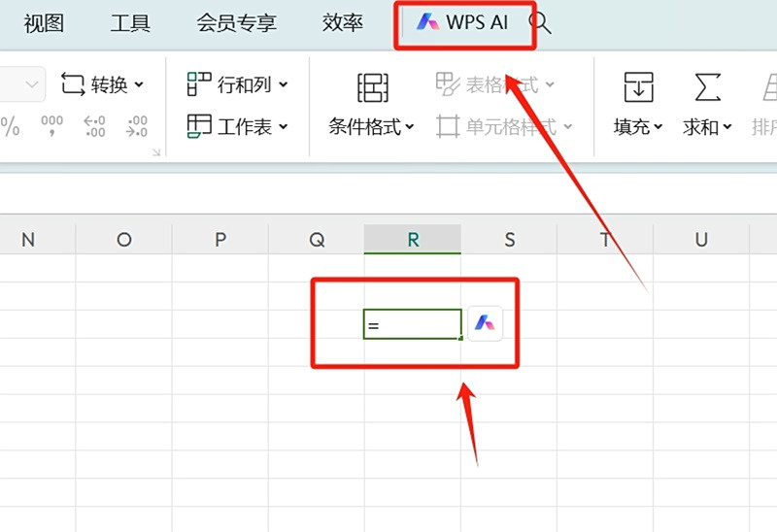Expand the 条件格式 dropdown label
The image size is (777, 532).
click(x=371, y=127)
